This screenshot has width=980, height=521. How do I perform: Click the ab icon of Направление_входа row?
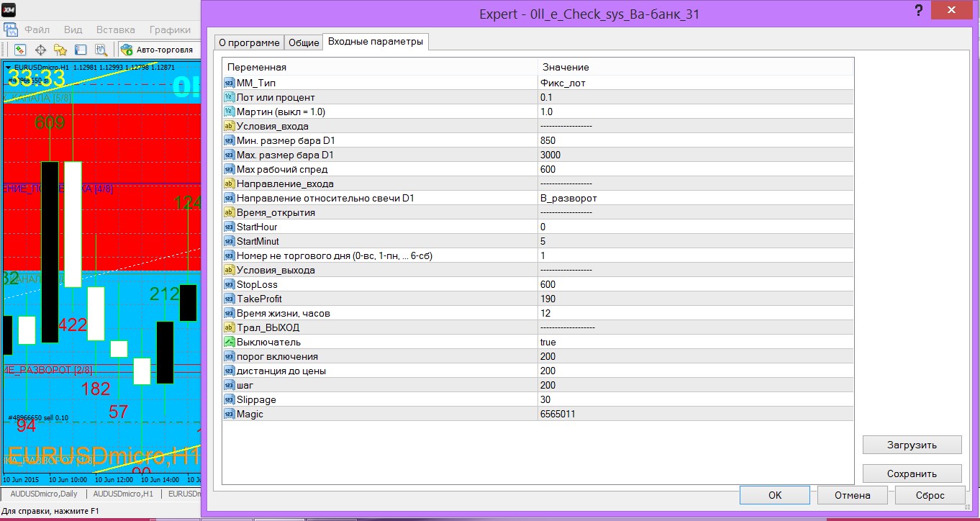[x=229, y=184]
